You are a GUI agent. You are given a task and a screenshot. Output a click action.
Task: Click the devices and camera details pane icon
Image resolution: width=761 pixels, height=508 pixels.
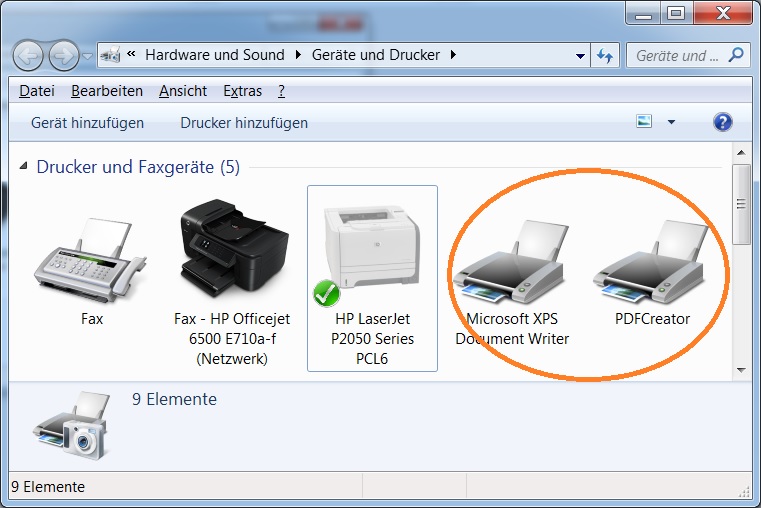pyautogui.click(x=72, y=425)
